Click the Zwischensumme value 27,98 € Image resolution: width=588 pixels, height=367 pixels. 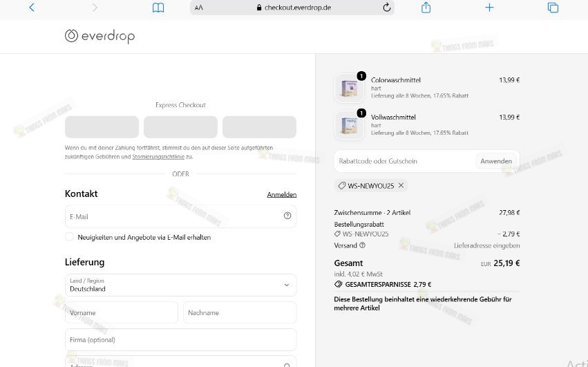pyautogui.click(x=509, y=212)
